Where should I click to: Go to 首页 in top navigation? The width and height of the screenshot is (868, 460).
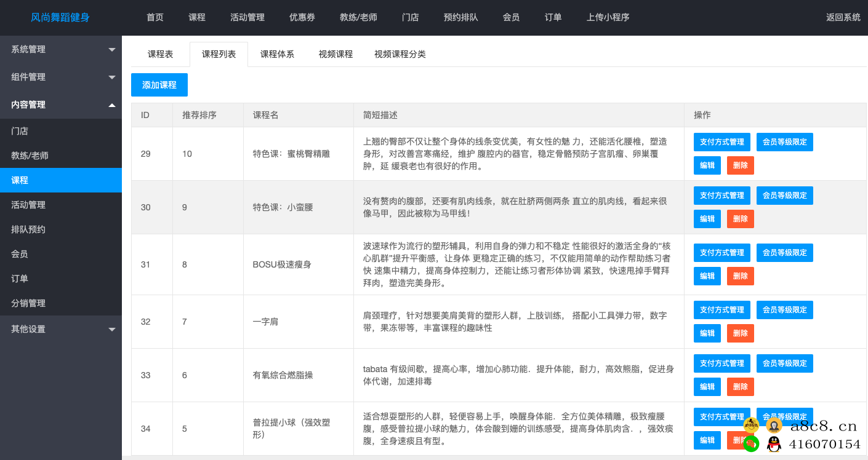155,17
